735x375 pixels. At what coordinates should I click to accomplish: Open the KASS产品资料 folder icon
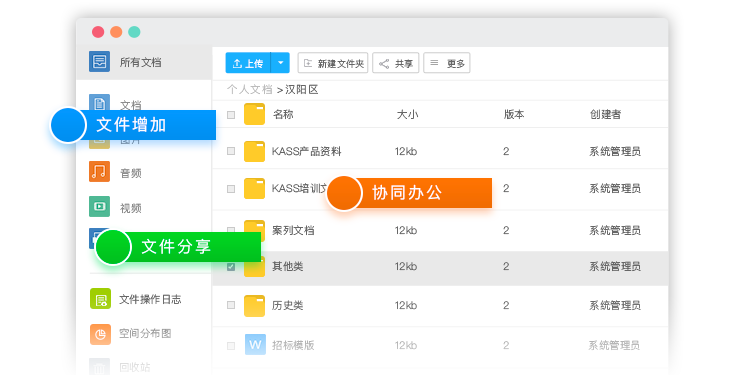click(255, 151)
